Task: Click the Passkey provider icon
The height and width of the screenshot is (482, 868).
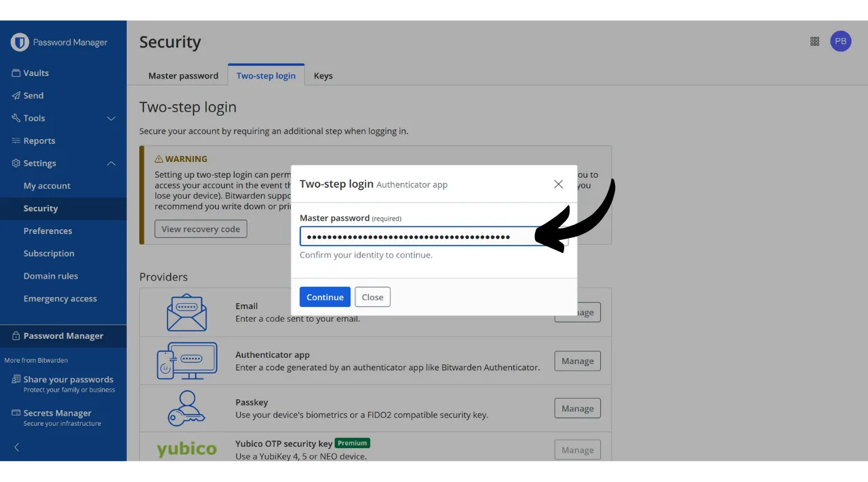Action: [x=186, y=408]
